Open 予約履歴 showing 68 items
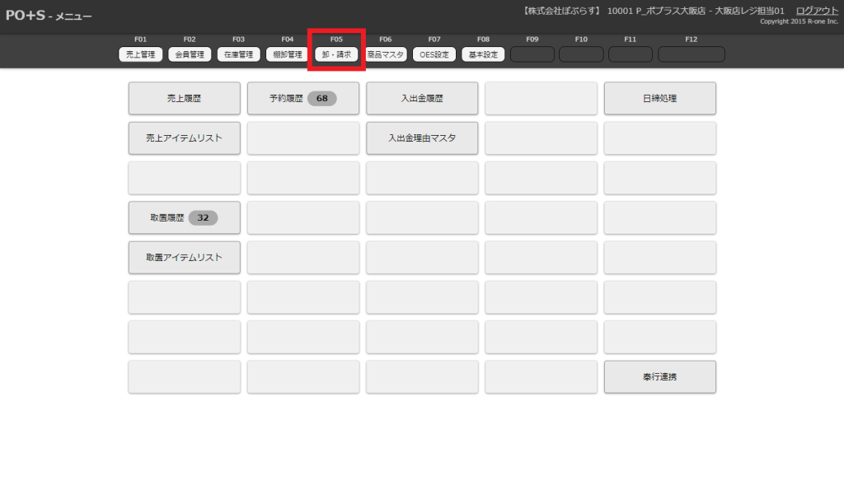Viewport: 844px width, 504px height. coord(303,98)
